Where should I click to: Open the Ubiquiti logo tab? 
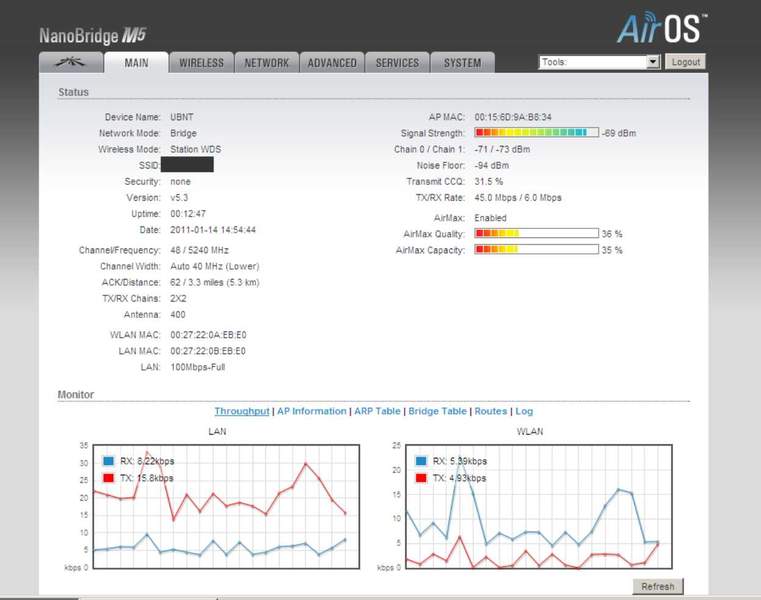point(71,63)
